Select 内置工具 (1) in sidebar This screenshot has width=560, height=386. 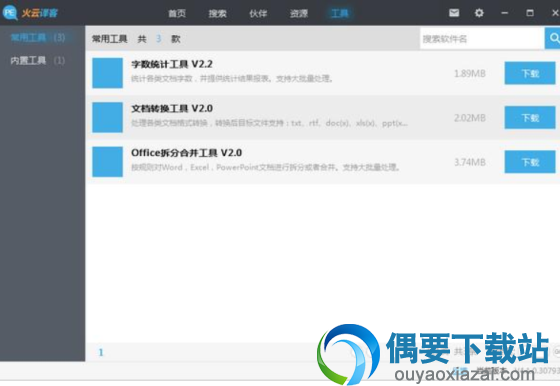click(38, 60)
